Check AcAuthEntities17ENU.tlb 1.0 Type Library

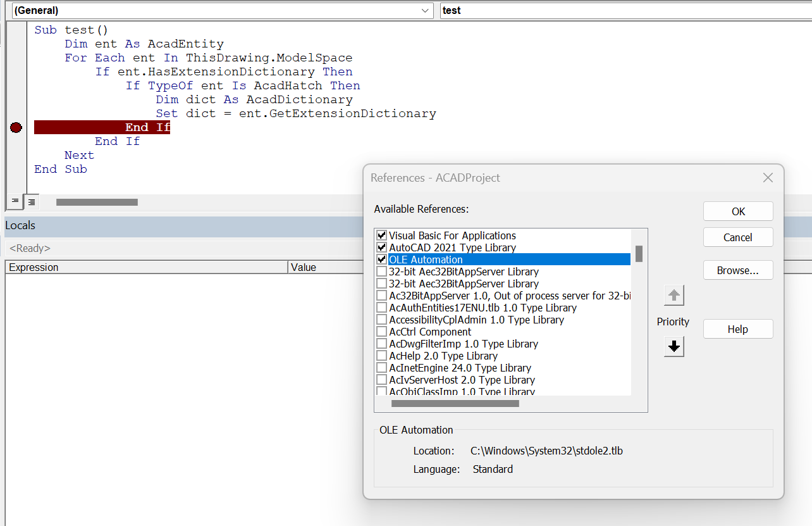tap(381, 308)
